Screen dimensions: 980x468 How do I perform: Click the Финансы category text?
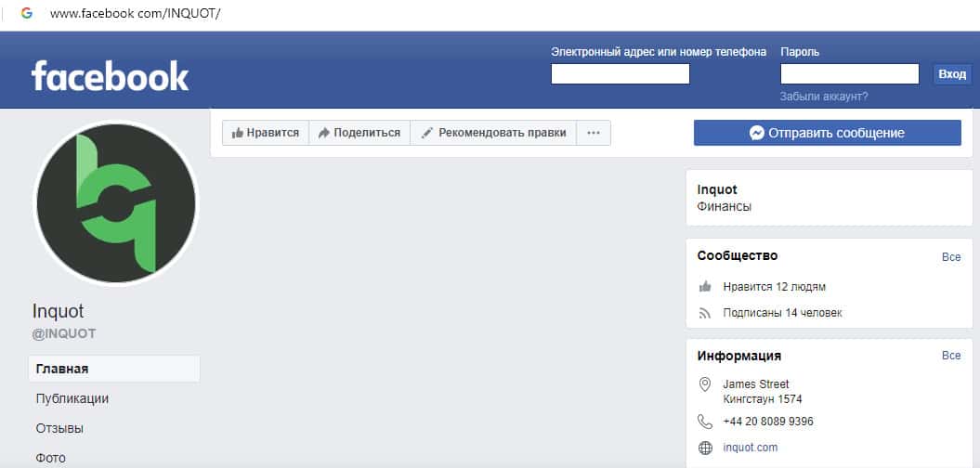click(x=725, y=206)
